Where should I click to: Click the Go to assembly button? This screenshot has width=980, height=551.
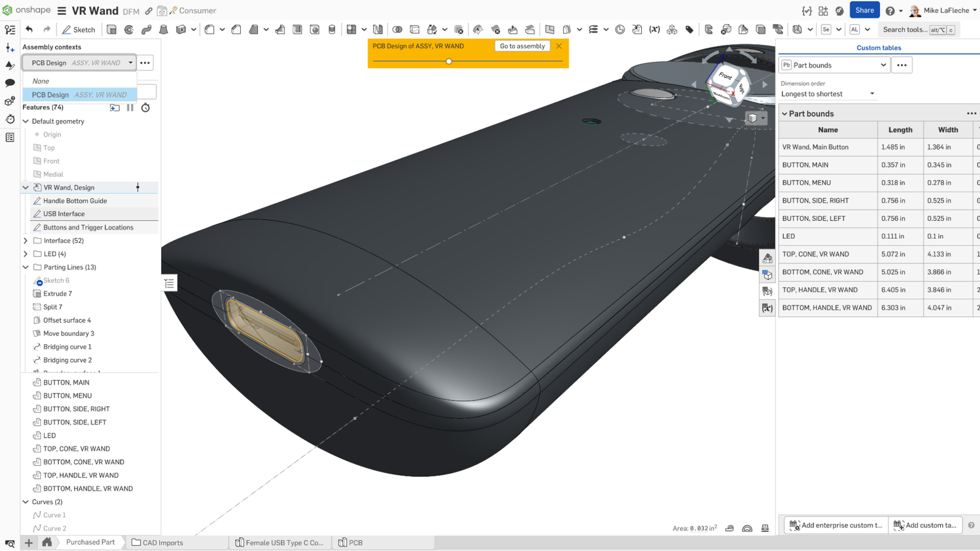coord(522,46)
